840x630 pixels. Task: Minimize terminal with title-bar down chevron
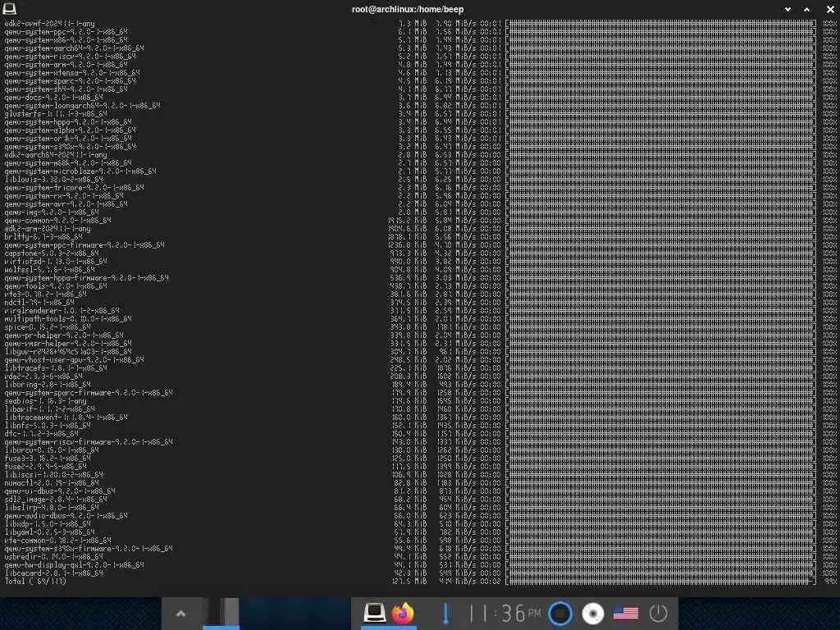click(x=787, y=9)
